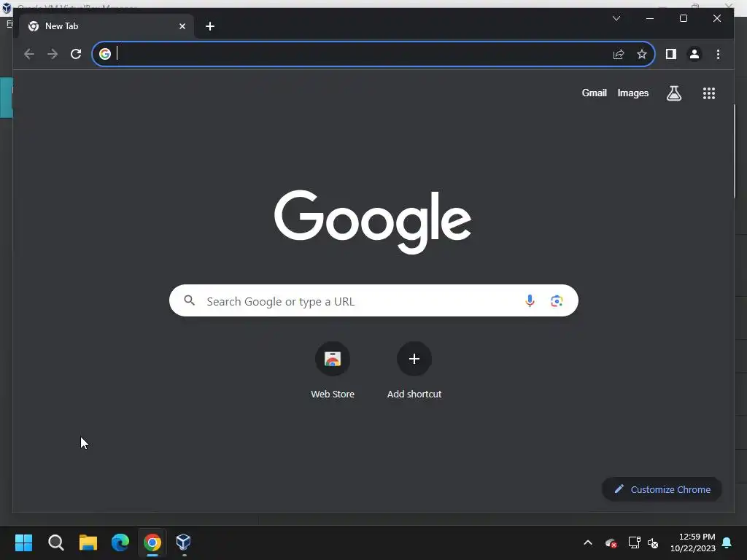Open File Explorer from the taskbar
Screen dimensions: 747x560
pos(88,542)
